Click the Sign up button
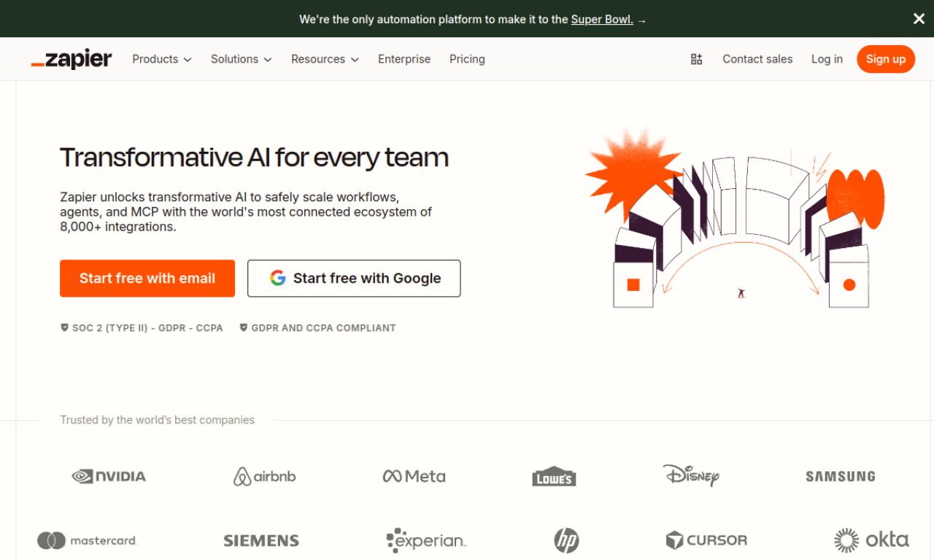This screenshot has height=560, width=934. click(x=886, y=59)
